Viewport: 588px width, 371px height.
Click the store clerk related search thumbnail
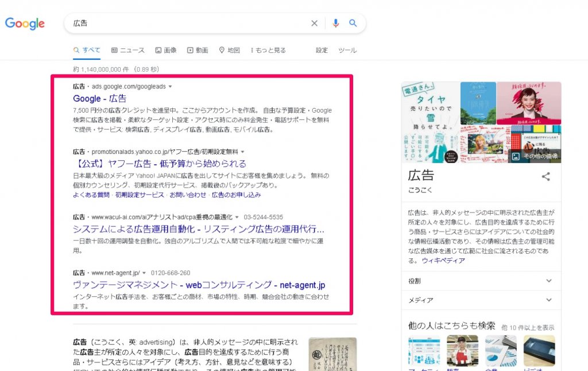(x=462, y=351)
